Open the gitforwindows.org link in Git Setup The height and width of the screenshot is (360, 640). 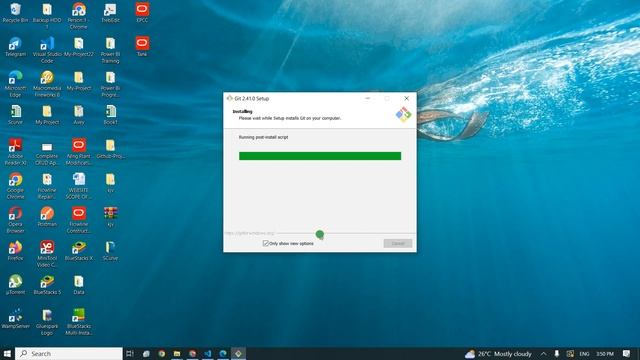(x=250, y=233)
